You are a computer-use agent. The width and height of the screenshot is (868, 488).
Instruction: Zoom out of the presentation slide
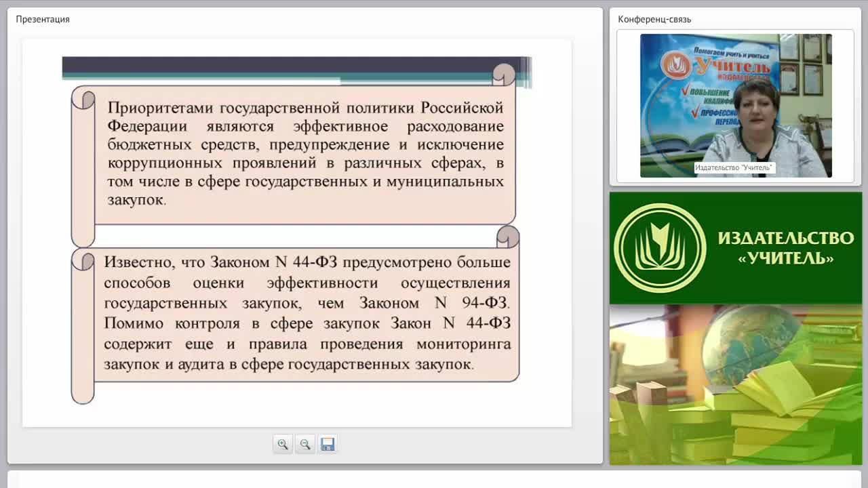click(305, 445)
